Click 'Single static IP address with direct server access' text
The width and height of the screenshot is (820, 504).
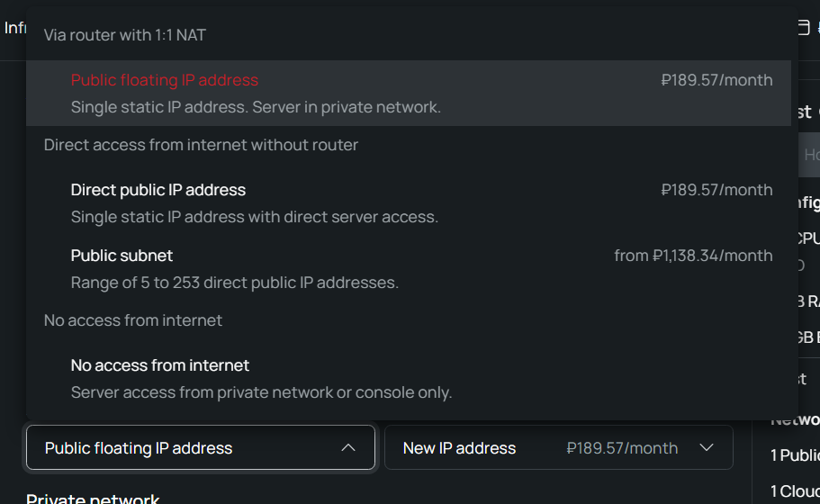254,217
